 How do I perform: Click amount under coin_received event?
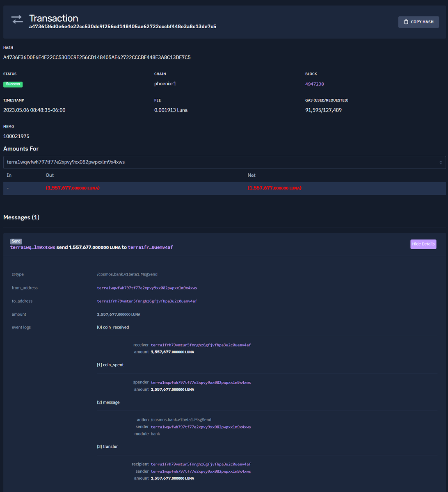173,352
